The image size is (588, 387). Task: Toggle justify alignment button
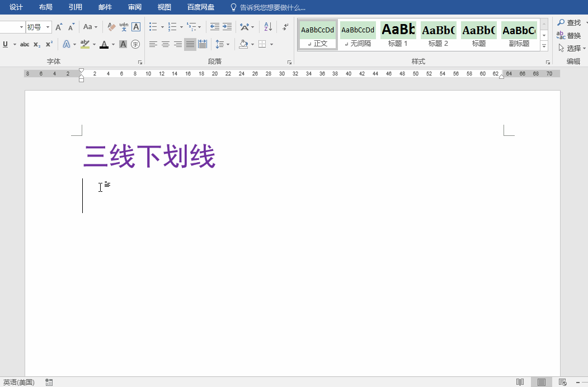point(190,44)
